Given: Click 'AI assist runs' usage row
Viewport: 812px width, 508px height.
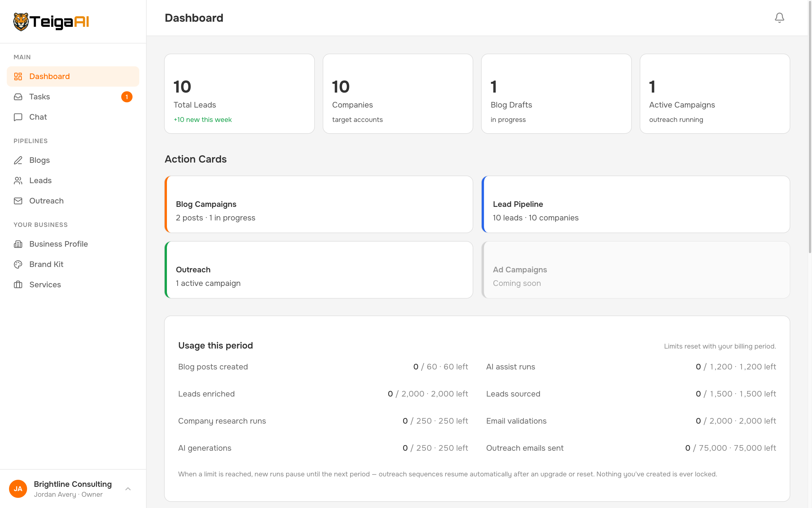Looking at the screenshot, I should pyautogui.click(x=631, y=367).
